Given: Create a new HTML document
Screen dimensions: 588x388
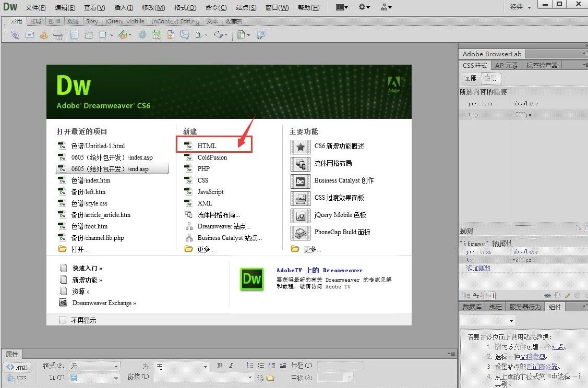Looking at the screenshot, I should [x=207, y=146].
